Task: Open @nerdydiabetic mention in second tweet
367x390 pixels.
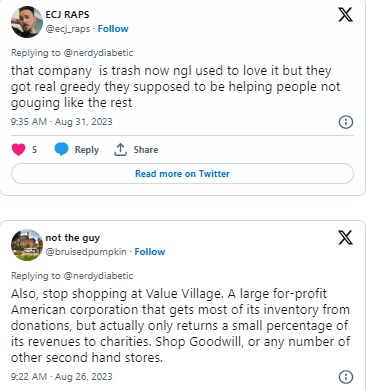Action: 98,276
